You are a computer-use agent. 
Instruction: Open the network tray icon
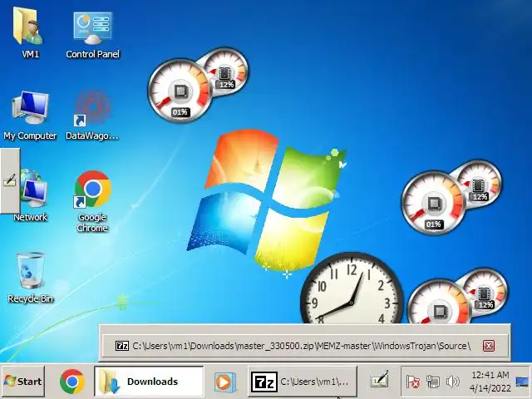point(432,382)
